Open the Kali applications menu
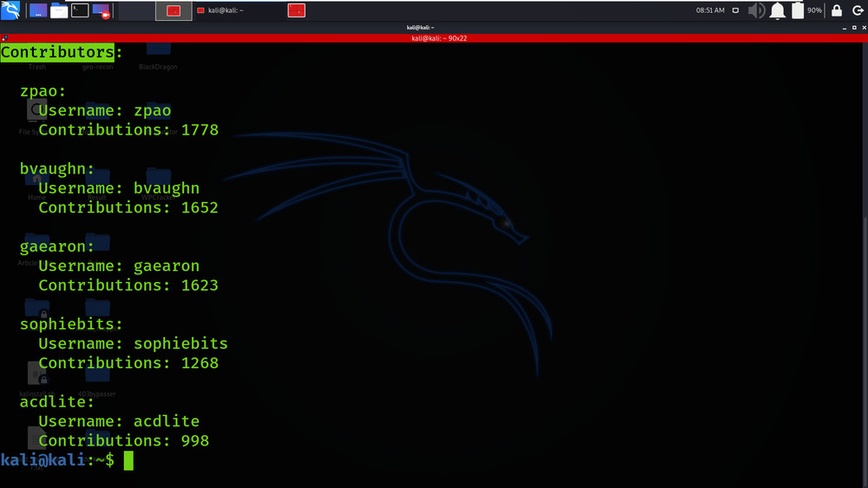 10,10
